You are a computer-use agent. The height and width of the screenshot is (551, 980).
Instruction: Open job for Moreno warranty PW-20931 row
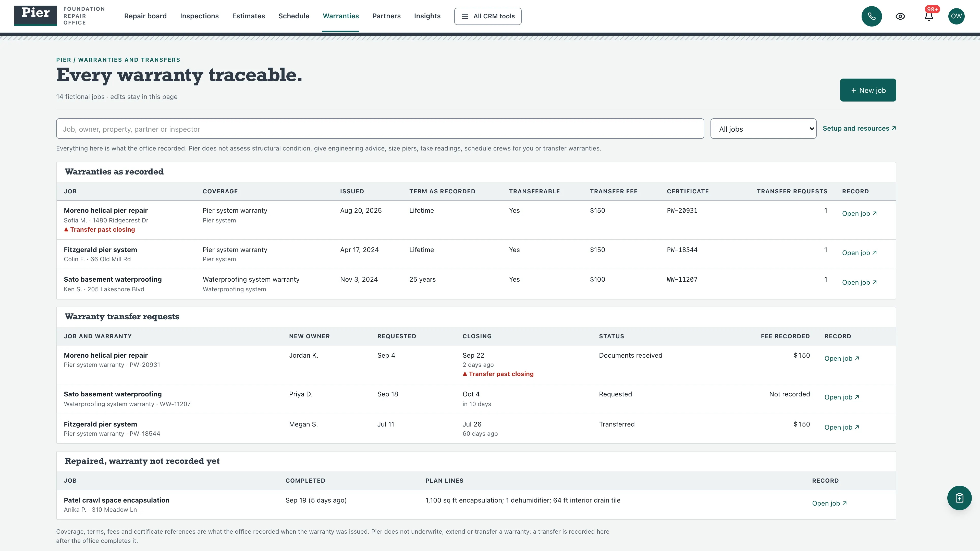(859, 214)
